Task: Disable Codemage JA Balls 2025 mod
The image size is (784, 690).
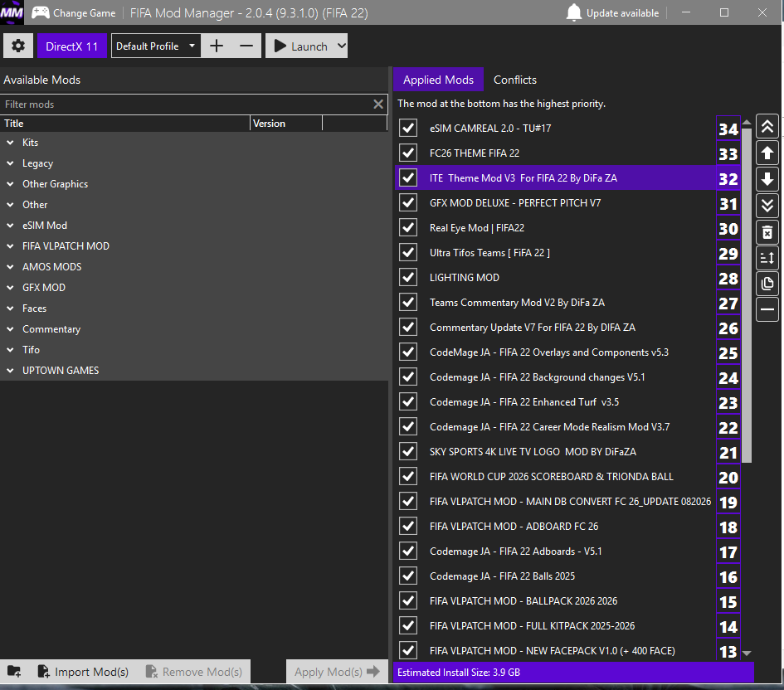Action: (408, 576)
